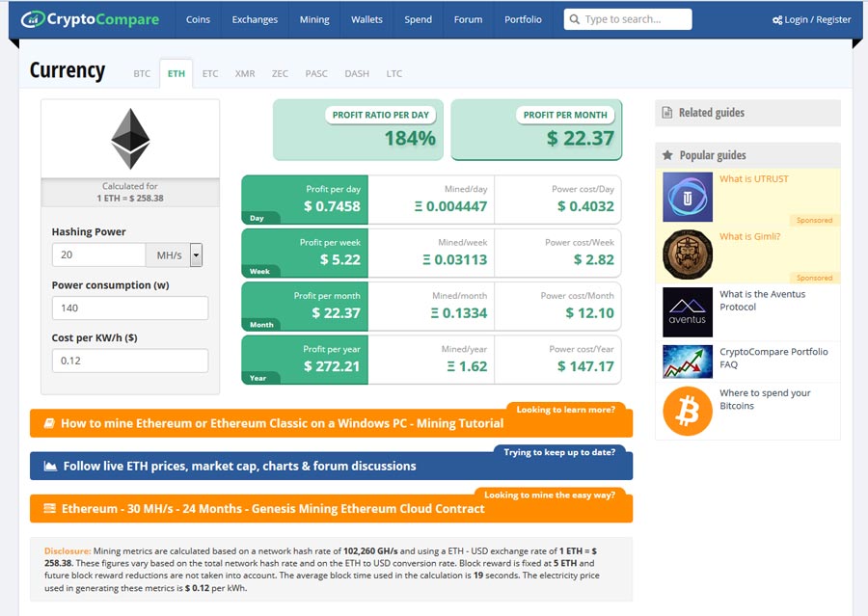
Task: Click the Profit per week $ 5.22 cell
Action: coord(305,253)
